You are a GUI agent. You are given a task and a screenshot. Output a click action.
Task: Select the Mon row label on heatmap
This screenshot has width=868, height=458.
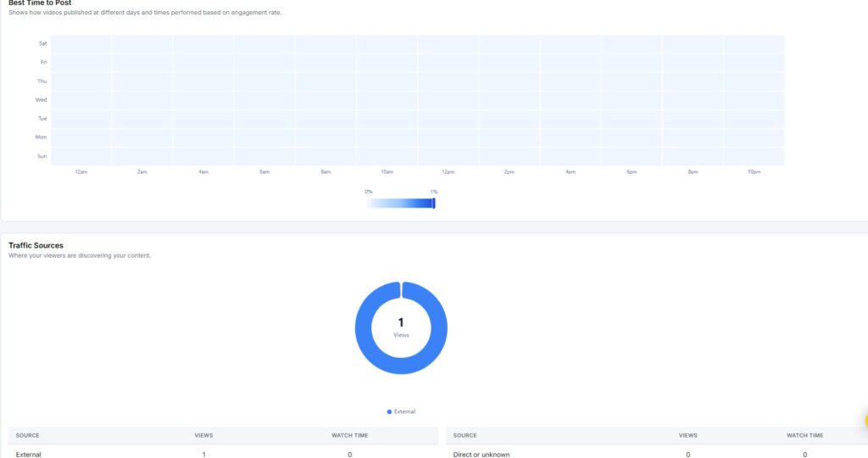tap(41, 137)
